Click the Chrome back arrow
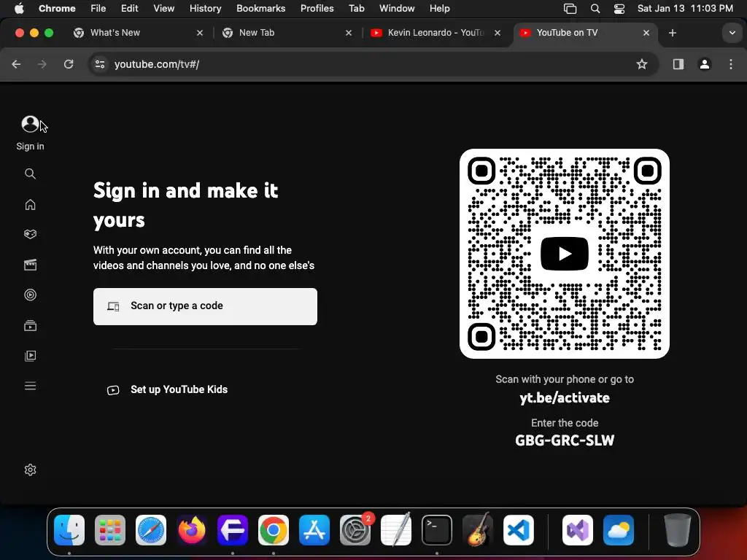Screen dimensions: 747x560 tap(16, 64)
